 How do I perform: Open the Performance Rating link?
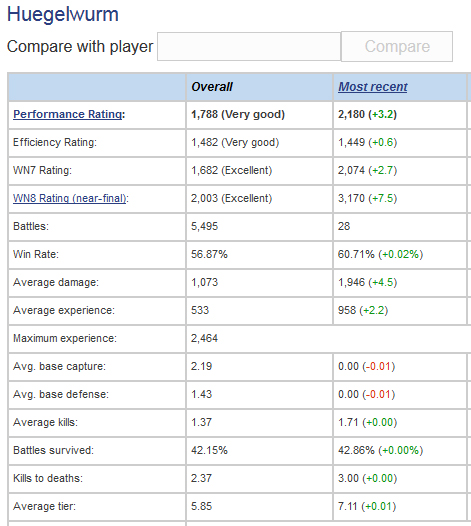[68, 114]
